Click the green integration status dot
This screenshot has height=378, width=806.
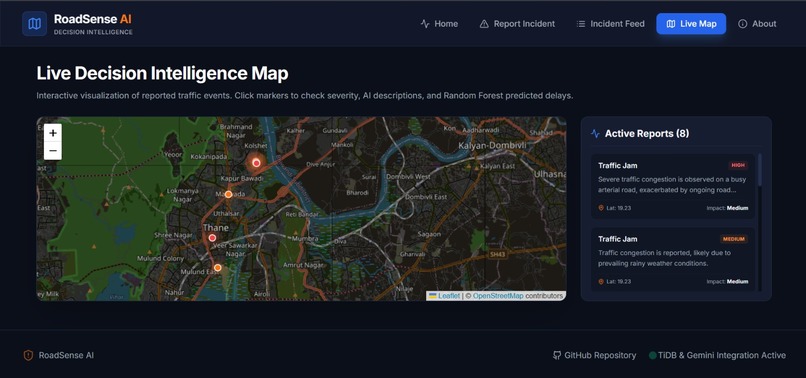653,355
